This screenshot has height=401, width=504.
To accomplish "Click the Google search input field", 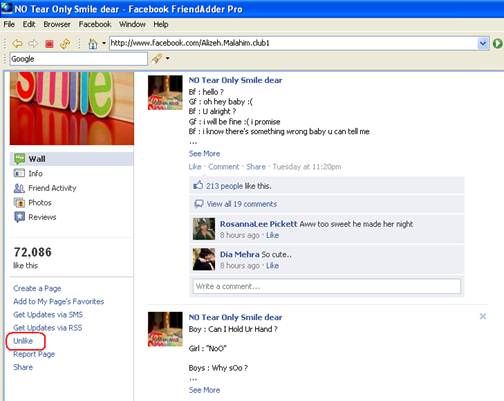I will (x=78, y=59).
